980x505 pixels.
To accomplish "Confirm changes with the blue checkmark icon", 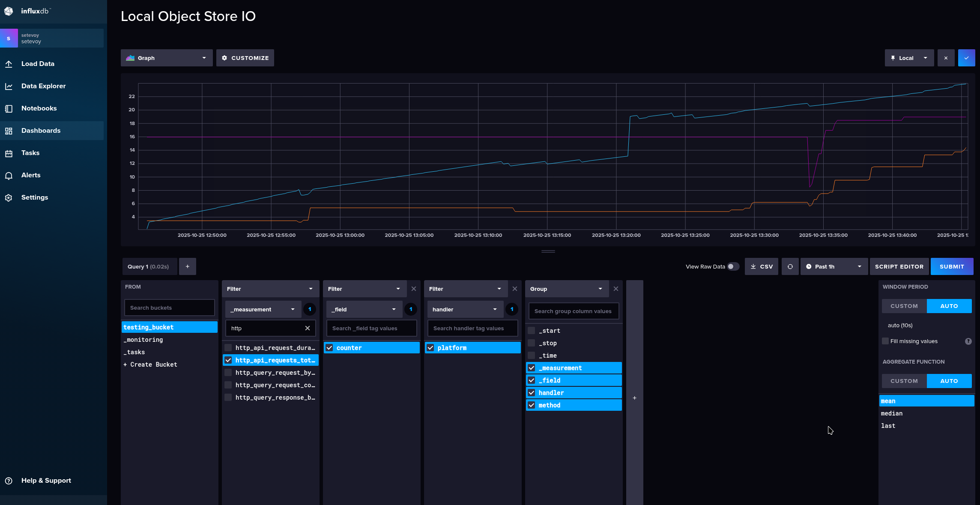I will click(x=966, y=58).
